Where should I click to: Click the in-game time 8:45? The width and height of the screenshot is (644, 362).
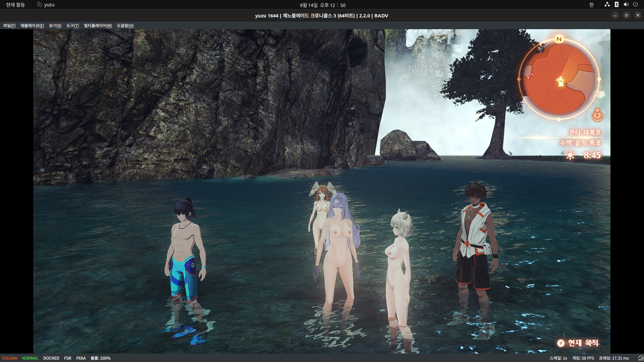592,155
